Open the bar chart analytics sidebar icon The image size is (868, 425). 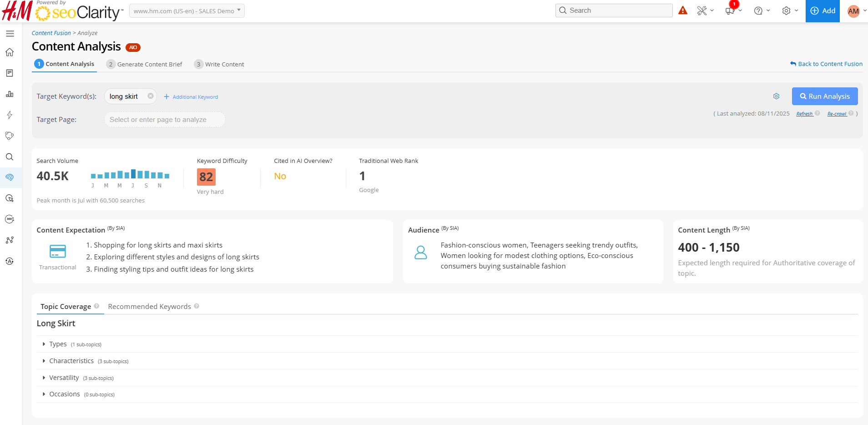point(10,94)
